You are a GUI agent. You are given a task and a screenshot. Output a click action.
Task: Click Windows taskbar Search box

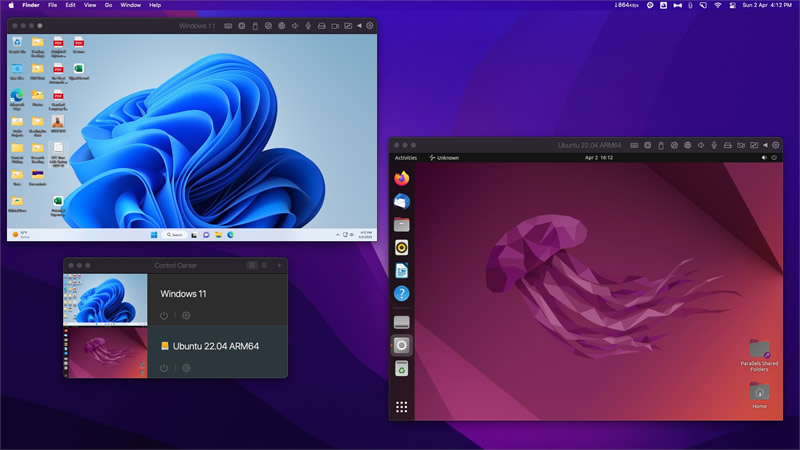(x=174, y=235)
